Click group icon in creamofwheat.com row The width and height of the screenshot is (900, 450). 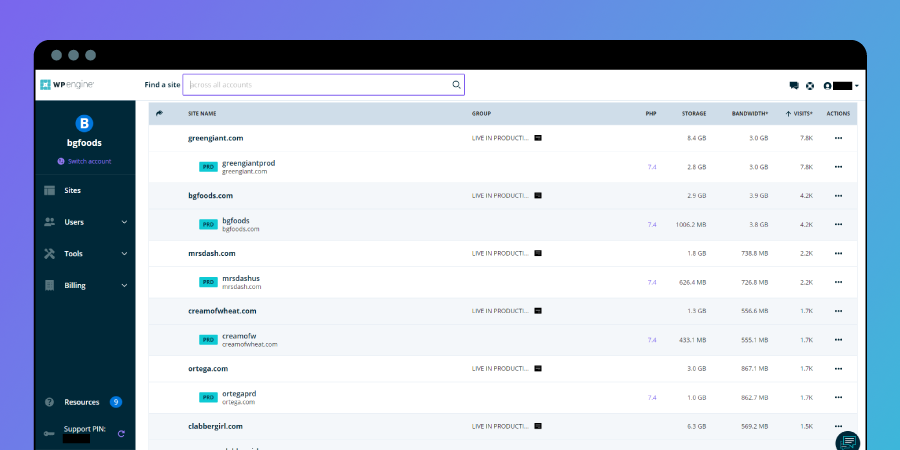[538, 311]
